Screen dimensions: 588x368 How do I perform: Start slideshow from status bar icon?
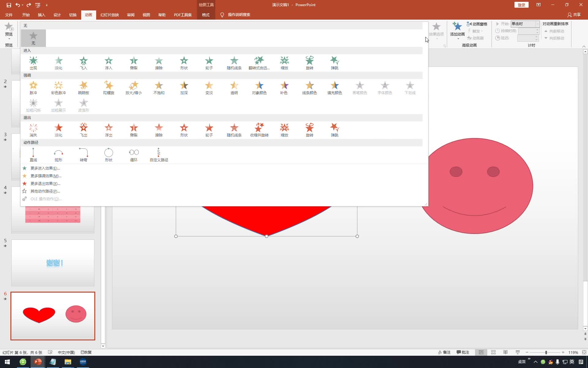(518, 352)
